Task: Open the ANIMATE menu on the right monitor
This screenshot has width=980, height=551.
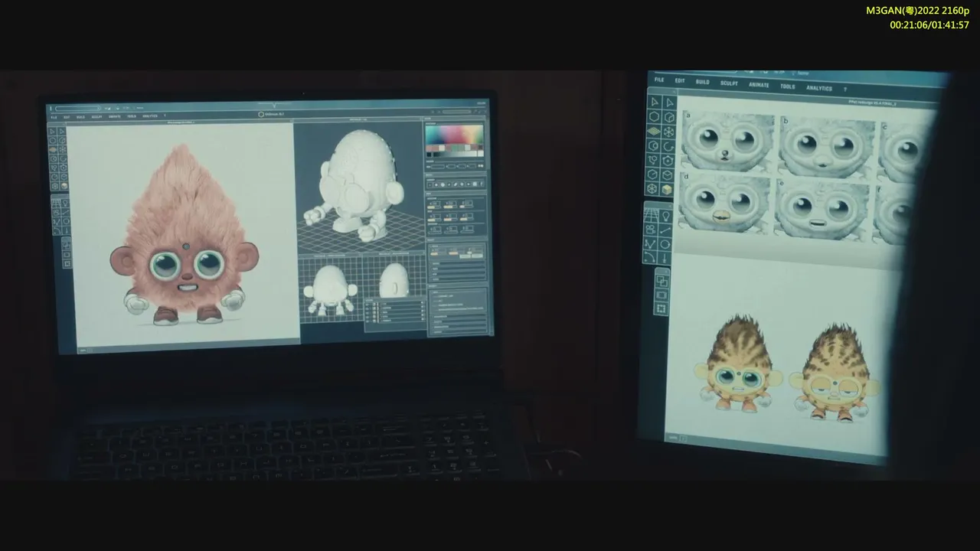Action: (759, 85)
